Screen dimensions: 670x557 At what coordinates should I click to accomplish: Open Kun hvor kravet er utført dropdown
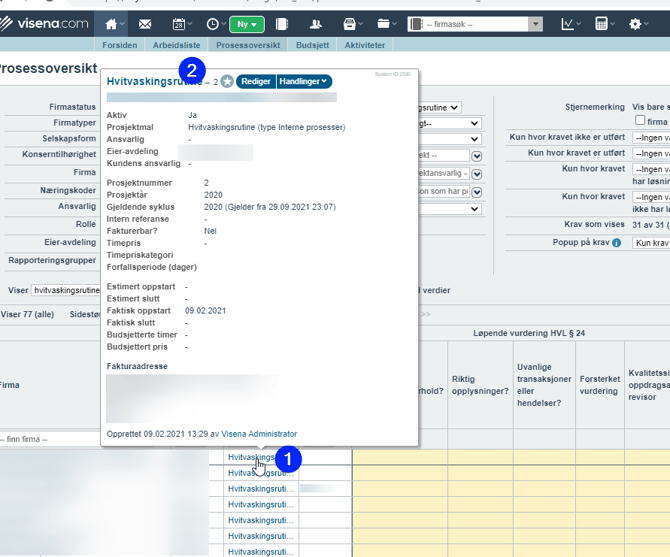point(651,138)
